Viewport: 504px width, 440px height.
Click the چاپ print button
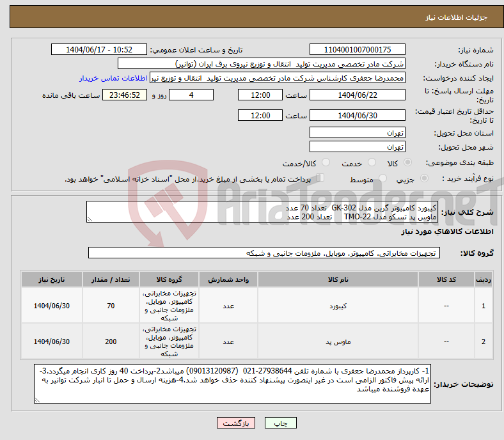pyautogui.click(x=280, y=423)
